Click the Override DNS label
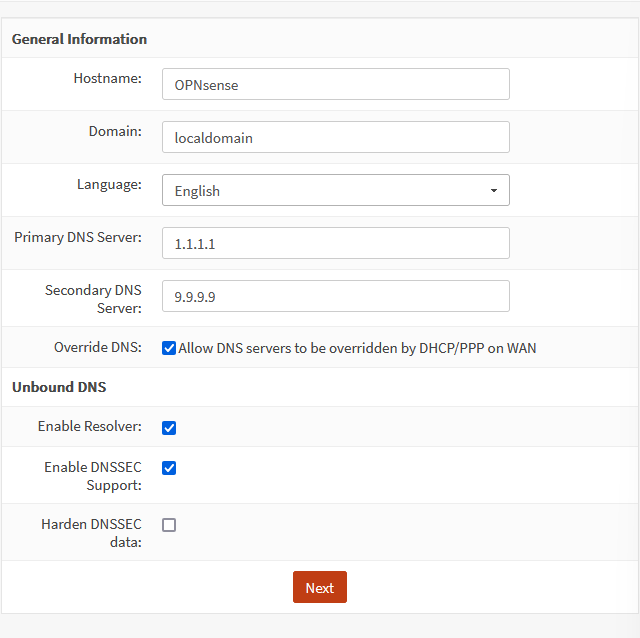Image resolution: width=640 pixels, height=638 pixels. pos(97,348)
